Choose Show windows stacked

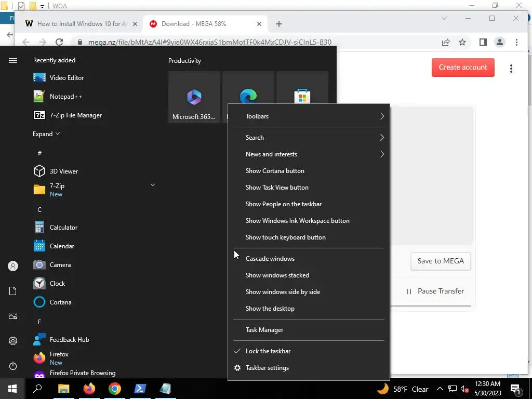(277, 275)
